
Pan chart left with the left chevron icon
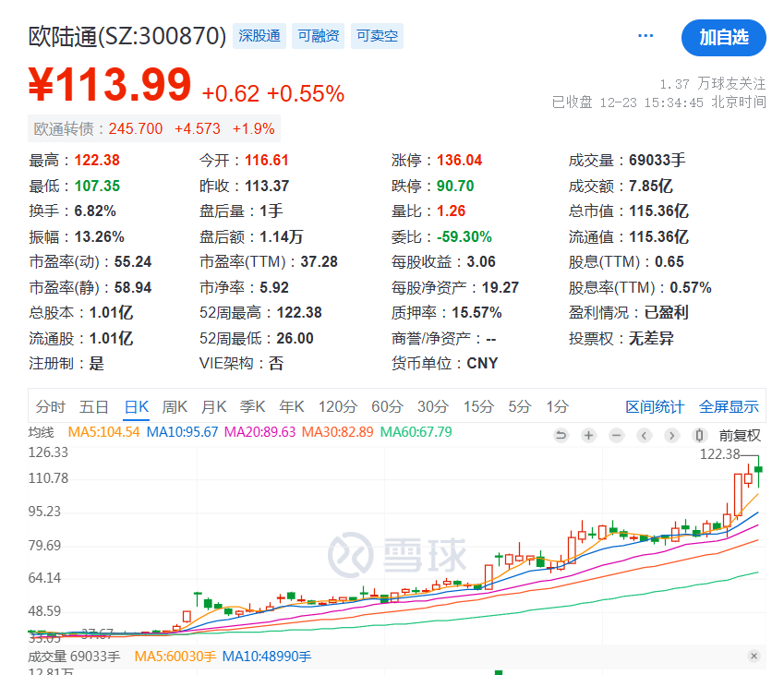coord(643,434)
